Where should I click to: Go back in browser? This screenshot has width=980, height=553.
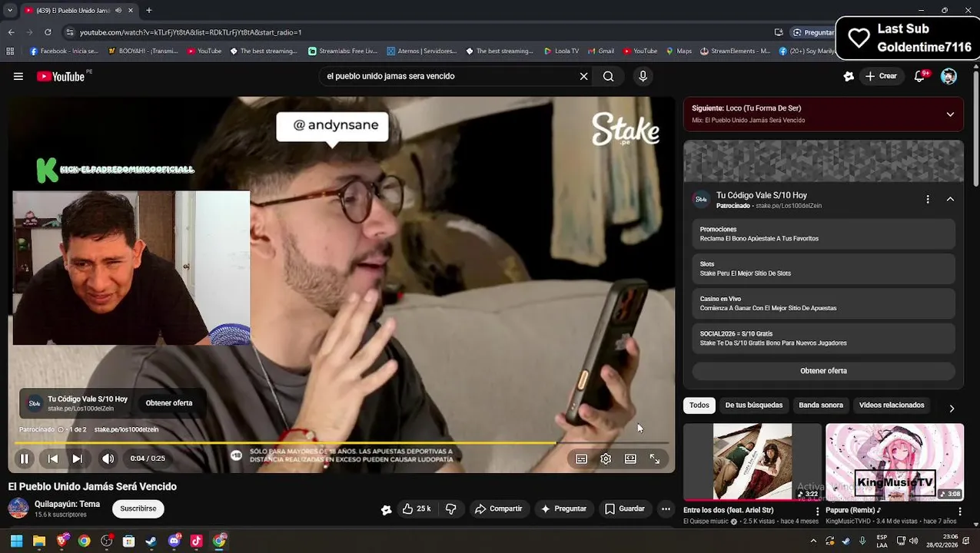11,32
